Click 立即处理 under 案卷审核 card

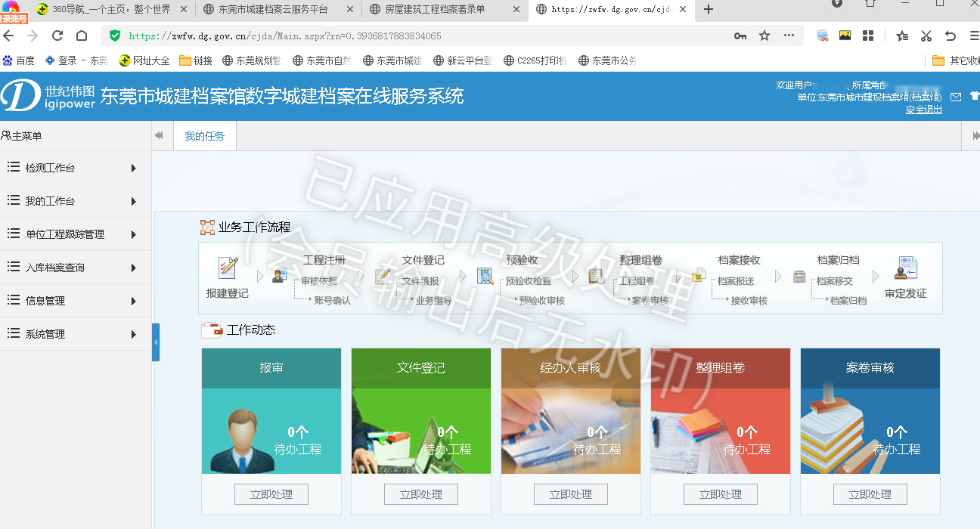pyautogui.click(x=870, y=494)
